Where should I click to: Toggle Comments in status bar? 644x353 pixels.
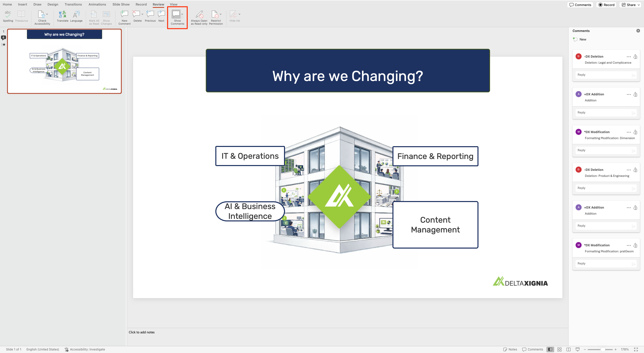point(533,349)
